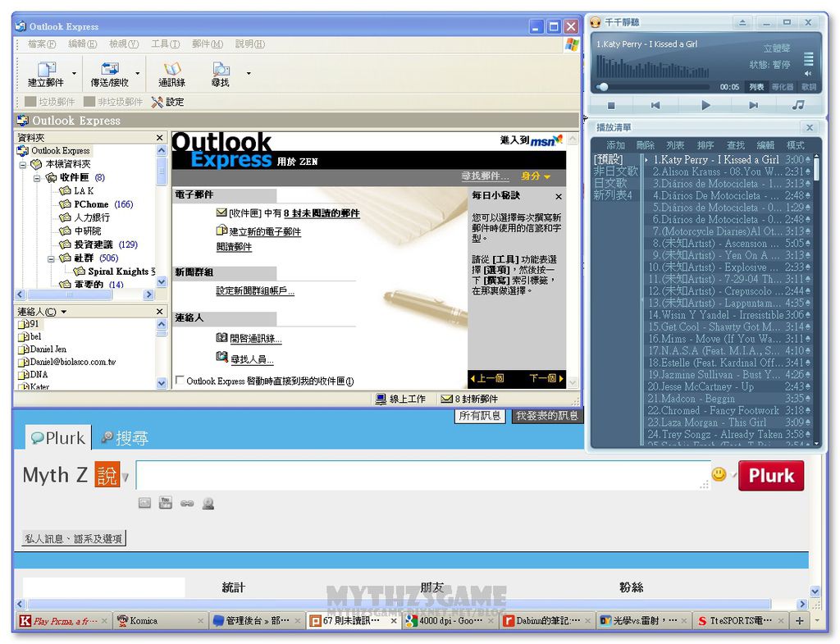Click the Plurk webcam icon
Screen dimensions: 840x644
[x=208, y=503]
